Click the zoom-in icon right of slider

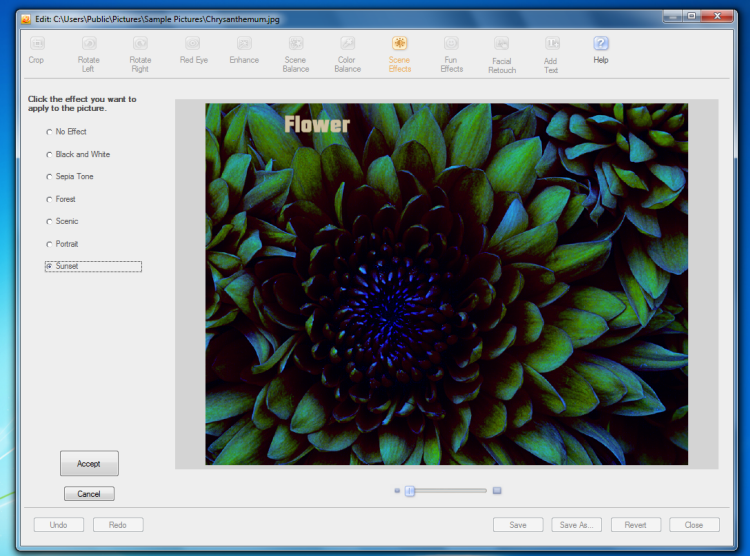coord(497,491)
